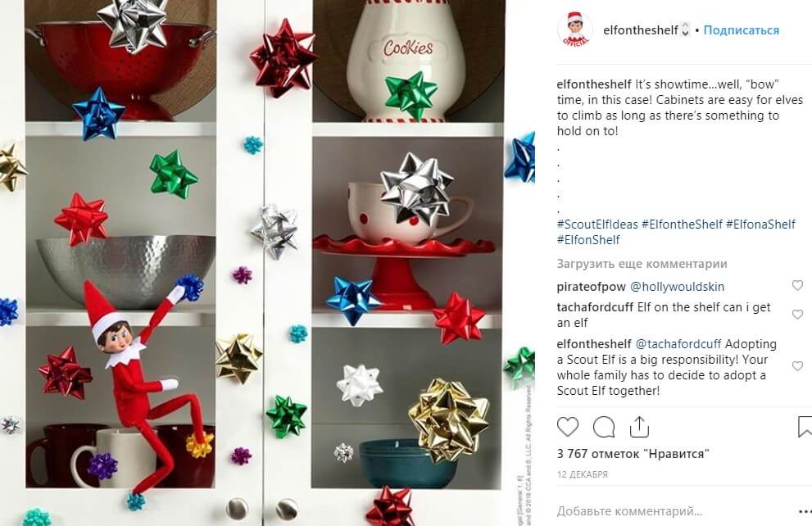The width and height of the screenshot is (812, 526).
Task: Like elfontheshelf's reply heart
Action: [797, 366]
